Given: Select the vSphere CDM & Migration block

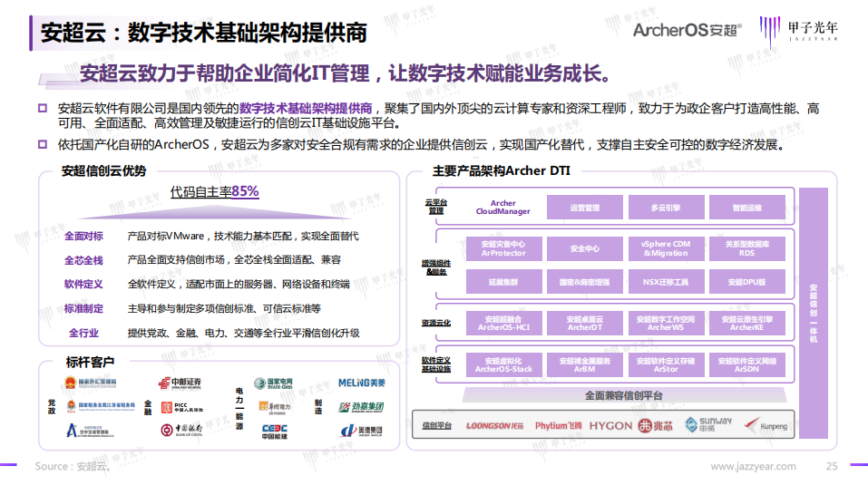Looking at the screenshot, I should pyautogui.click(x=666, y=248).
